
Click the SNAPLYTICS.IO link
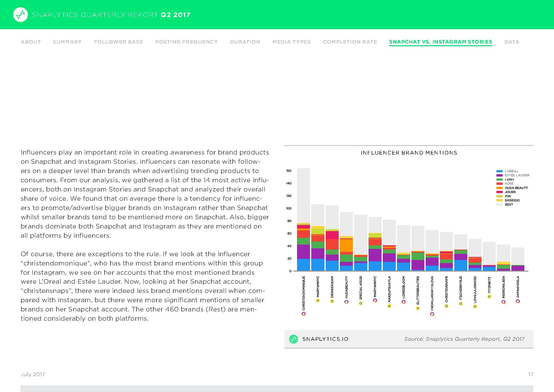click(x=325, y=339)
